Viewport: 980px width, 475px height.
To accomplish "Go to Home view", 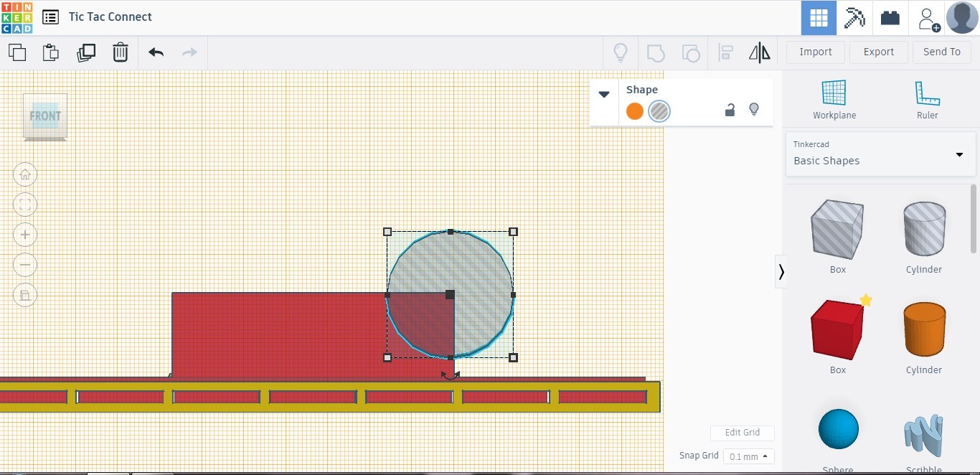I will 25,174.
